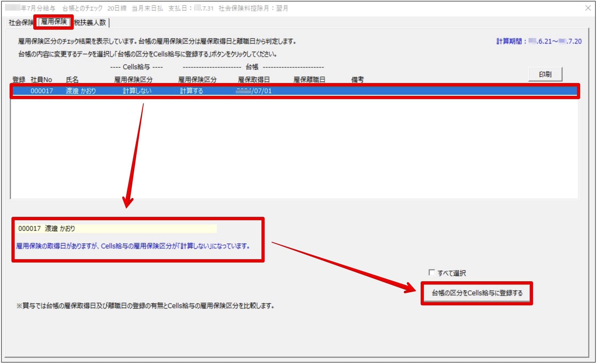This screenshot has height=364, width=598.
Task: Click the 社員No column header
Action: (x=41, y=80)
